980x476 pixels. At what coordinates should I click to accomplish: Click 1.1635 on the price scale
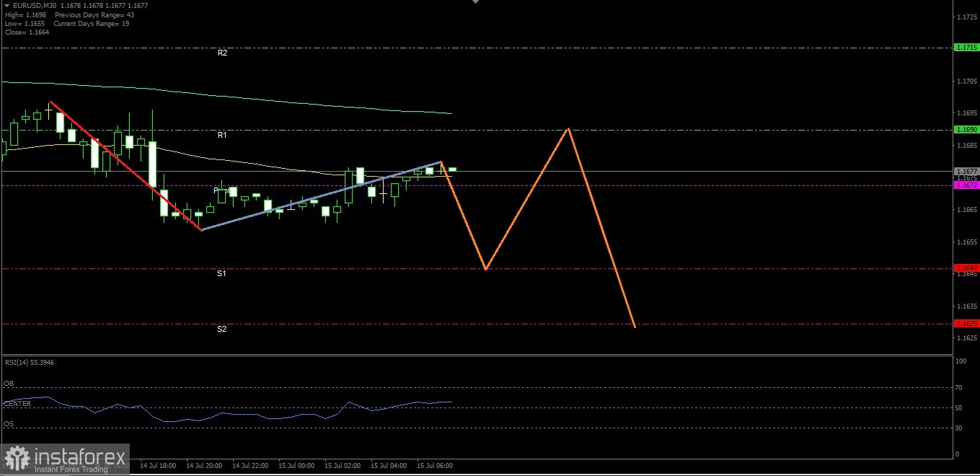[x=967, y=306]
